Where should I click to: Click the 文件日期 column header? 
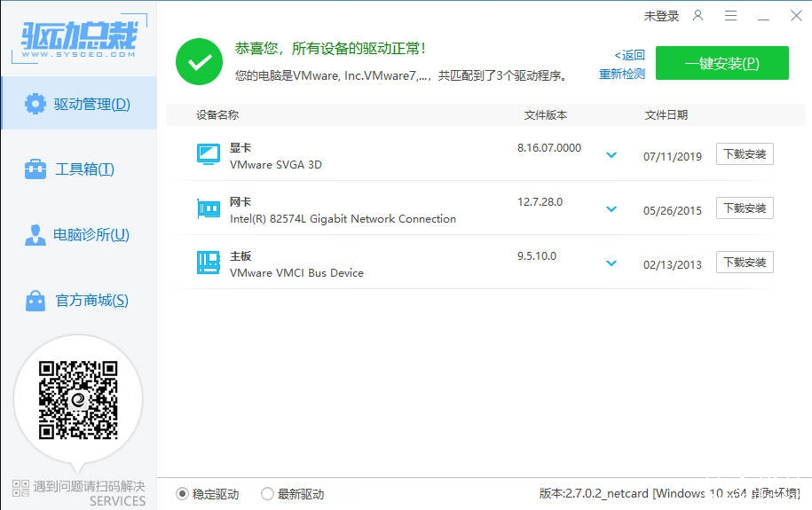point(666,115)
